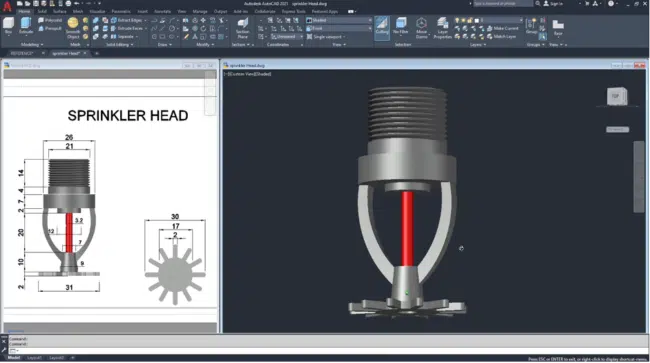Click the current layer color swatch
Image resolution: width=650 pixels, height=363 pixels.
pyautogui.click(x=477, y=20)
